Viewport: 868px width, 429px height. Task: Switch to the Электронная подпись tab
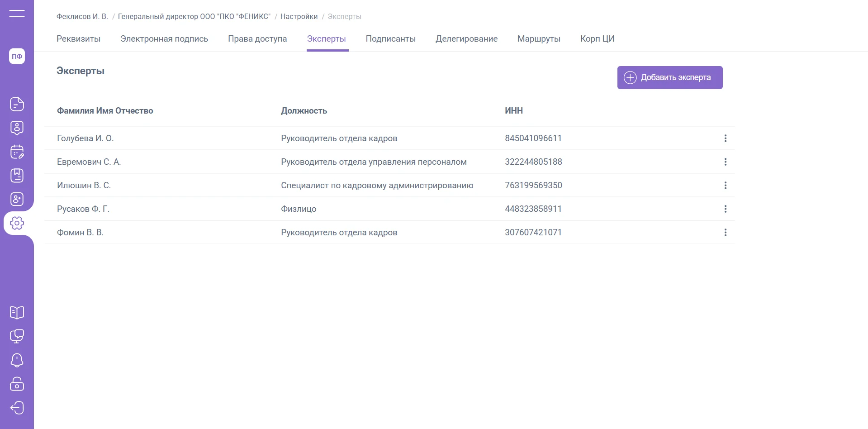coord(164,39)
